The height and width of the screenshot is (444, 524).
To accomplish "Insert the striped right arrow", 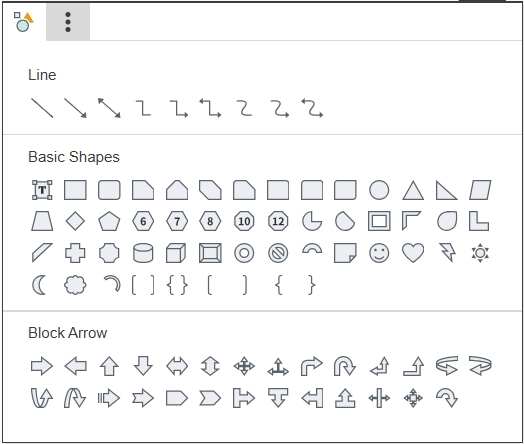I will click(x=109, y=398).
